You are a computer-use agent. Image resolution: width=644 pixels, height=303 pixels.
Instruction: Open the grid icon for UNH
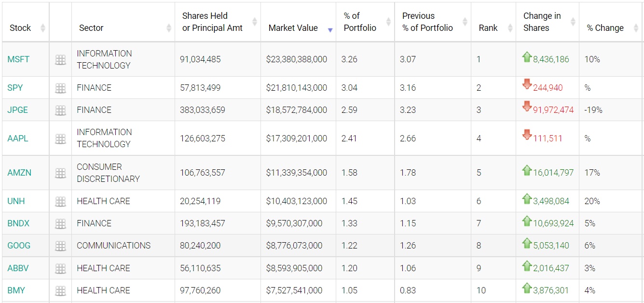tap(60, 202)
